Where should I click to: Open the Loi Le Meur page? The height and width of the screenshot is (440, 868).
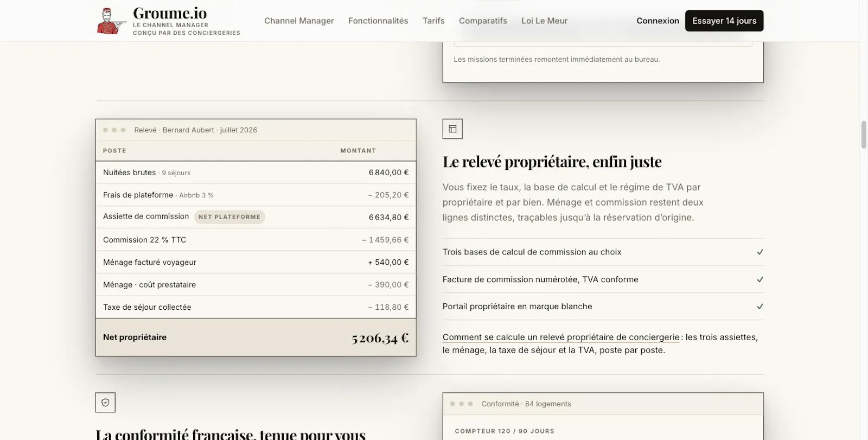pos(544,21)
